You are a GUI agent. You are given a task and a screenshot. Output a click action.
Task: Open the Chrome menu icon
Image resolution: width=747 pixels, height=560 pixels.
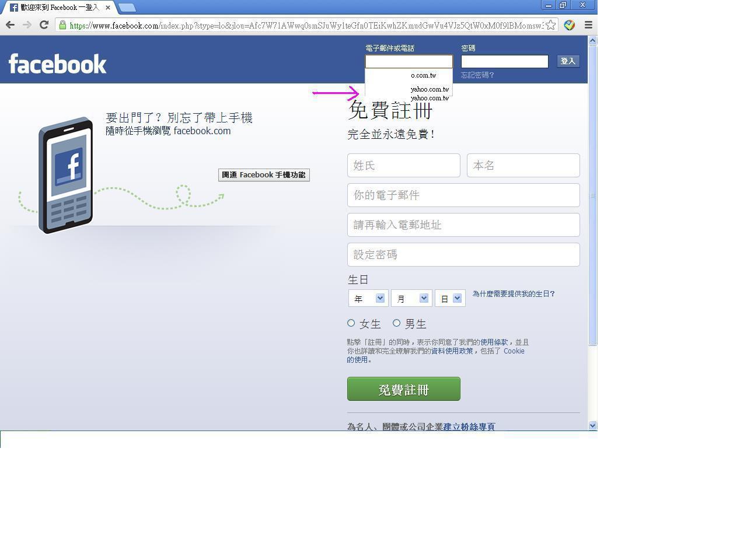point(588,25)
